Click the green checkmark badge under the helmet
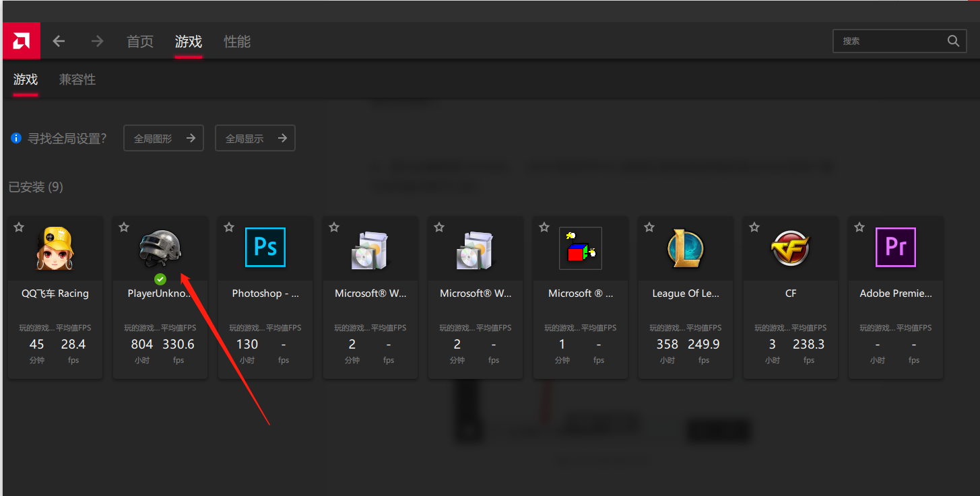Screen dimensions: 980x496 160,279
